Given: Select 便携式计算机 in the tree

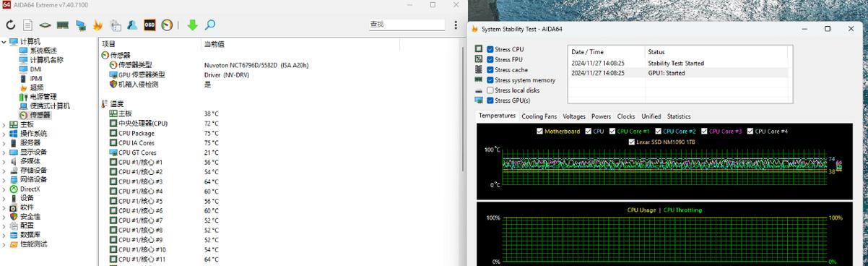Looking at the screenshot, I should click(x=50, y=106).
